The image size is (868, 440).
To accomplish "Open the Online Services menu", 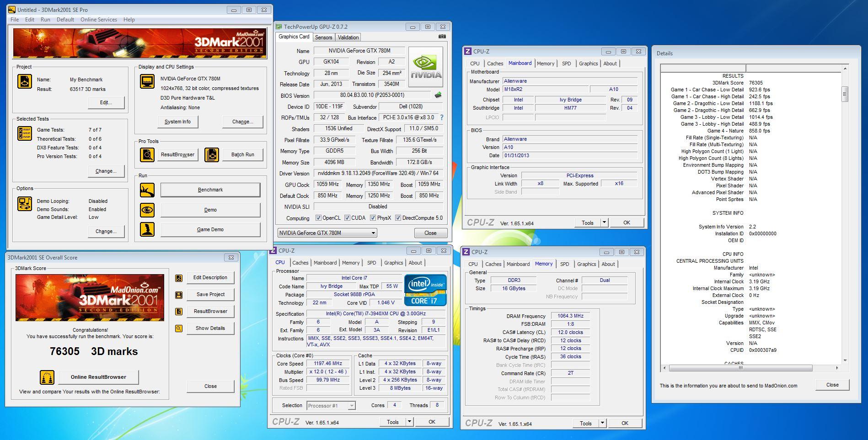I will tap(99, 20).
